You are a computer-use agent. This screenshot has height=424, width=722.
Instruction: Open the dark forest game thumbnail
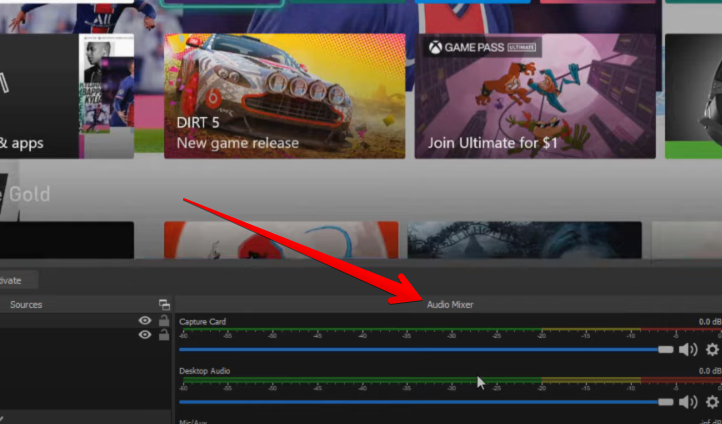pos(524,240)
